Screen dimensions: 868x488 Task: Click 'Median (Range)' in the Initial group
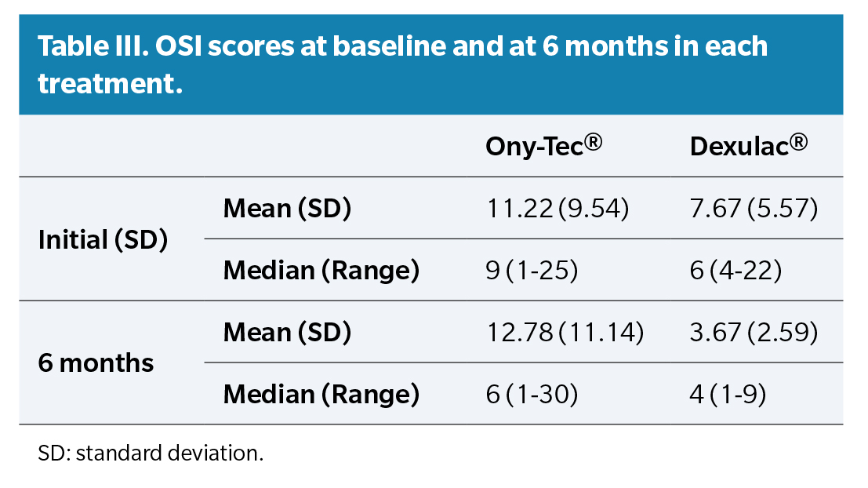[321, 271]
